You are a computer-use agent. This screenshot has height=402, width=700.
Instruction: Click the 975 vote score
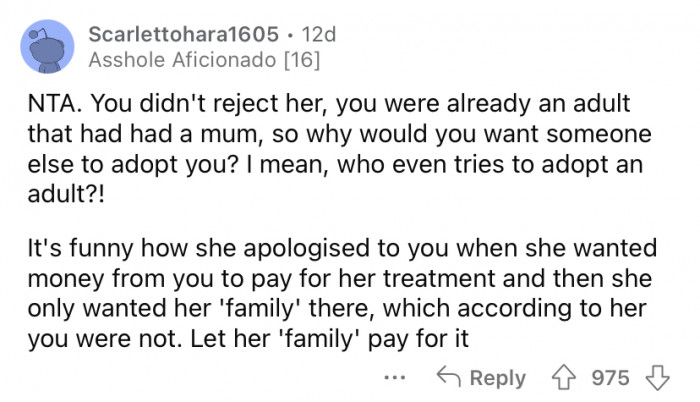tap(610, 377)
